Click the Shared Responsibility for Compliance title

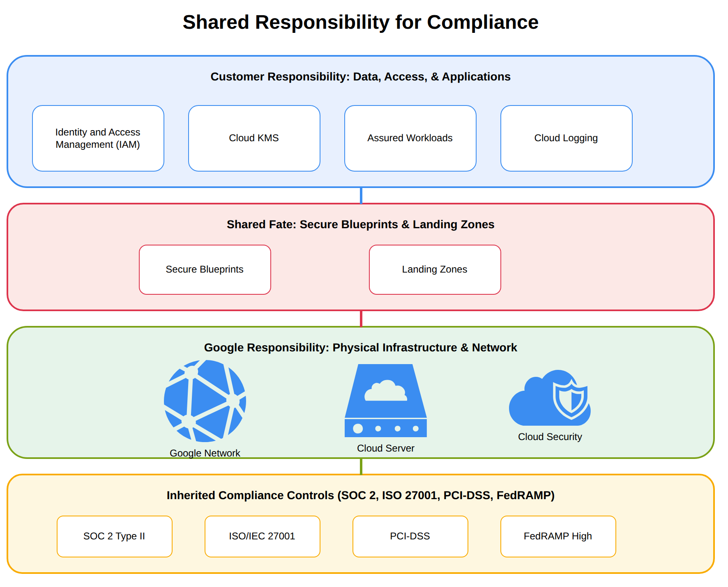[x=361, y=22]
